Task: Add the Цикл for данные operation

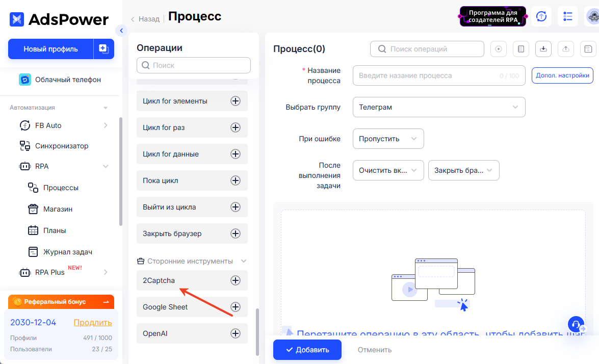Action: (x=236, y=154)
